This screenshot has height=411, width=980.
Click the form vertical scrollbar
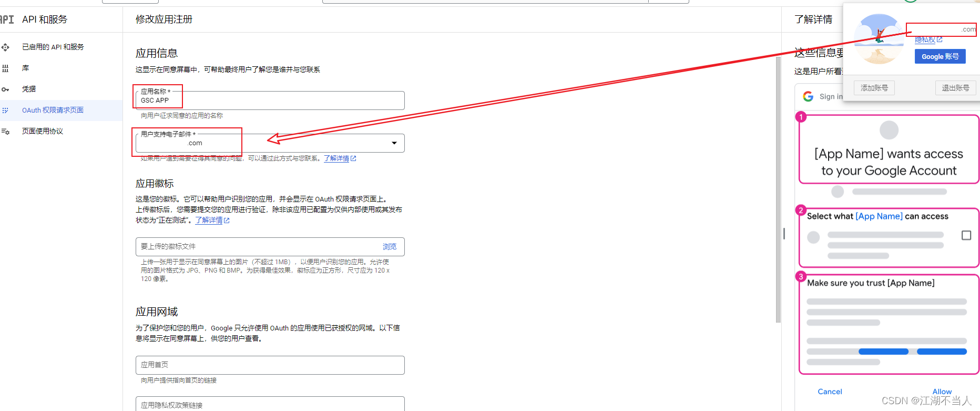(778, 189)
